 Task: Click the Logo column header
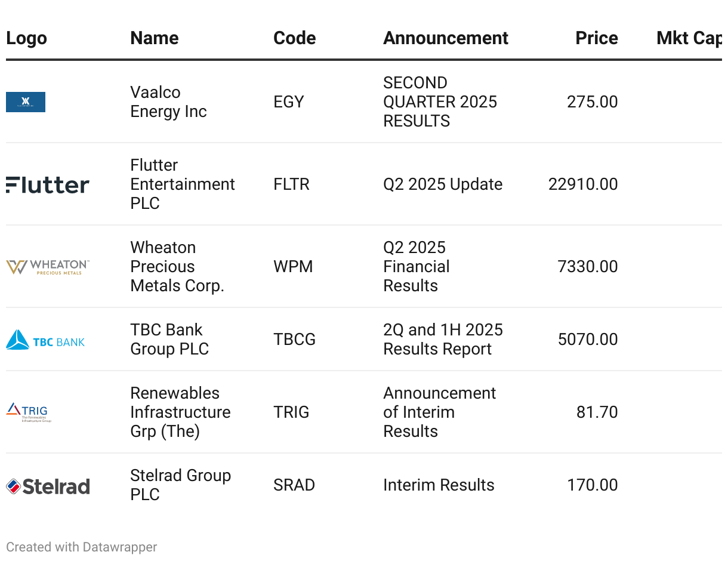click(x=26, y=38)
